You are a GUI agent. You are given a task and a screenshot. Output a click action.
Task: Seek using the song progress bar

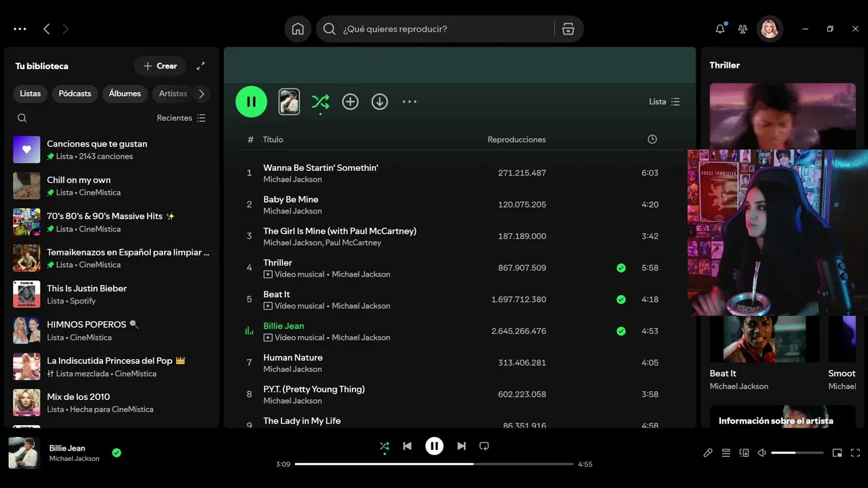click(x=434, y=464)
